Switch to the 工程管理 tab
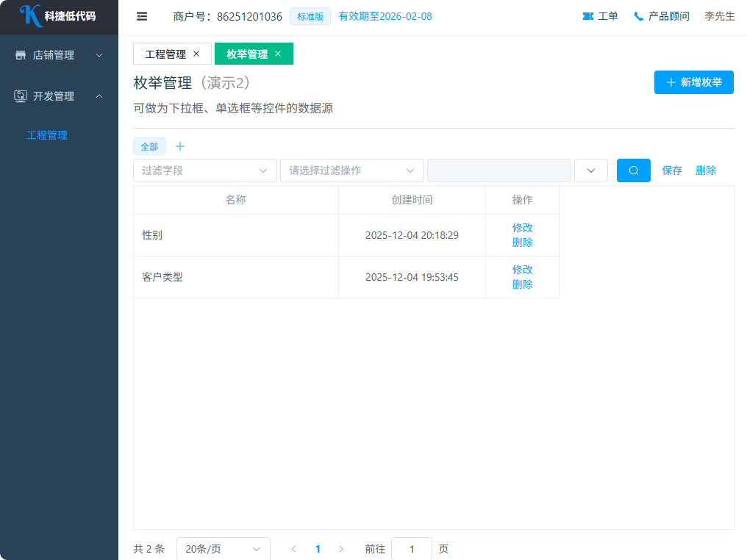This screenshot has width=747, height=560. point(165,54)
